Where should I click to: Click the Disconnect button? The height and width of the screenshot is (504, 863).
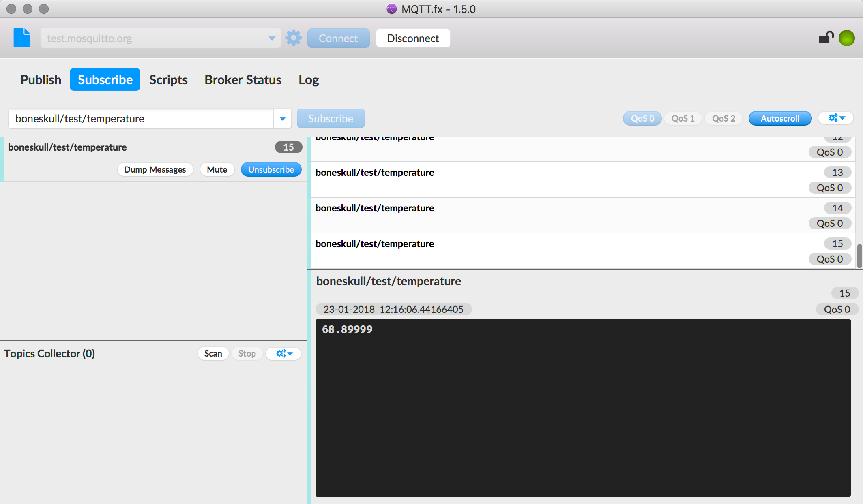pyautogui.click(x=412, y=38)
